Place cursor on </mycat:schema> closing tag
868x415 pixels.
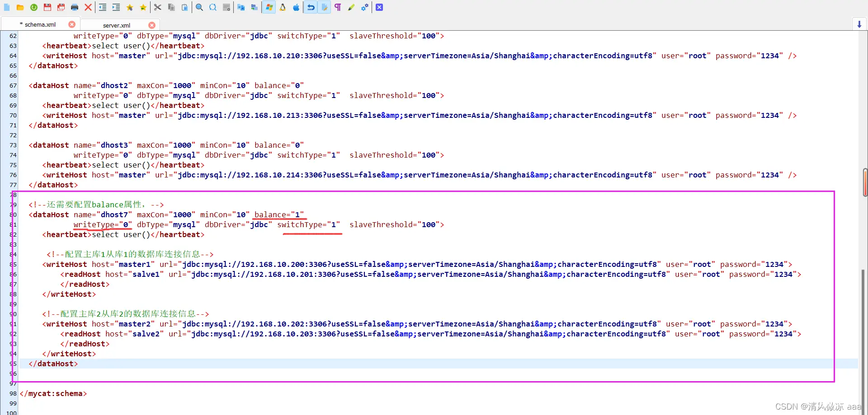53,393
